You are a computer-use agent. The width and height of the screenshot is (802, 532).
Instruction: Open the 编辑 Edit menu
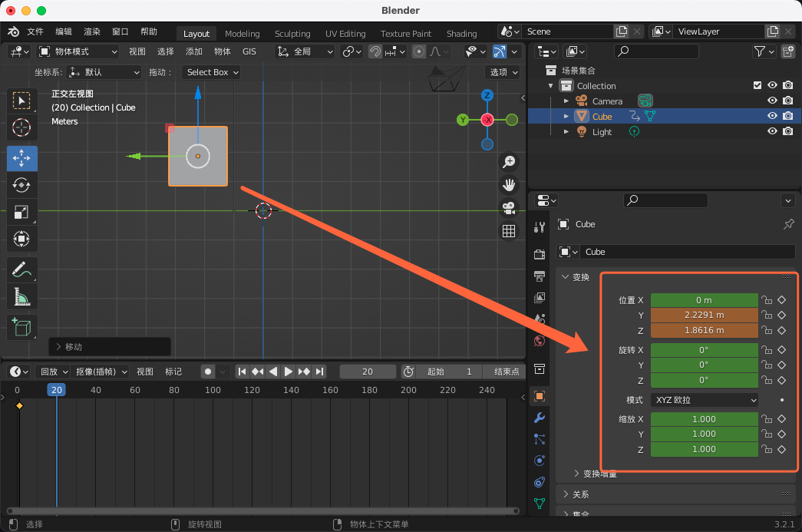point(64,31)
